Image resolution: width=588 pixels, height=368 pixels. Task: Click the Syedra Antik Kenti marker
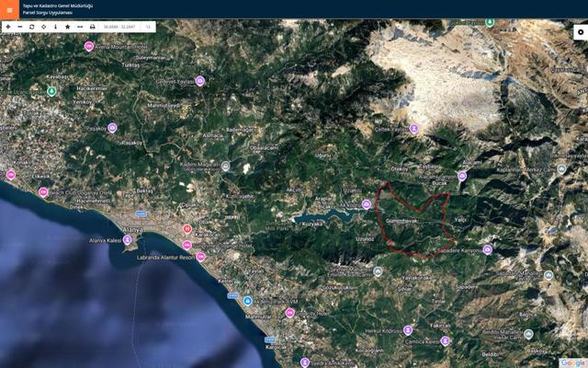point(304,362)
